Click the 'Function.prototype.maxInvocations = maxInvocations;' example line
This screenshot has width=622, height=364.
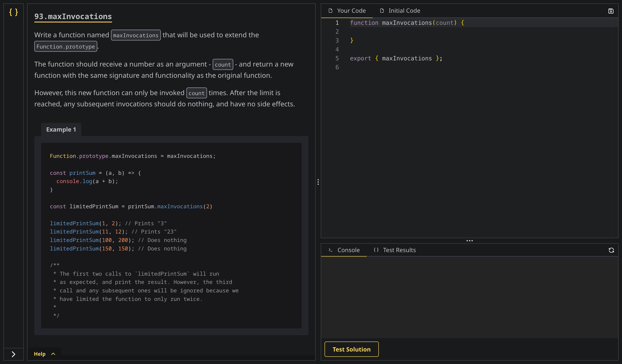point(133,156)
